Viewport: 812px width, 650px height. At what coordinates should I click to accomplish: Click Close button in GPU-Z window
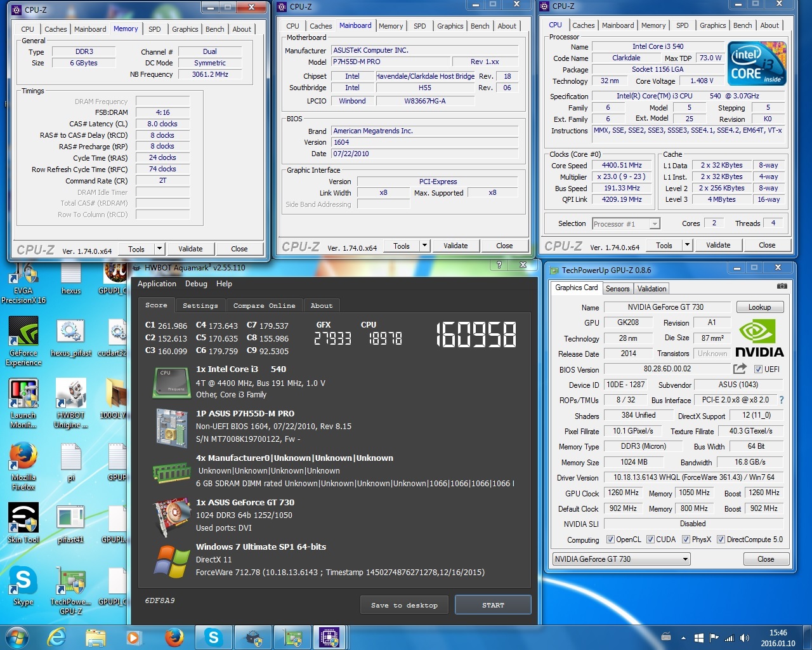click(x=766, y=559)
